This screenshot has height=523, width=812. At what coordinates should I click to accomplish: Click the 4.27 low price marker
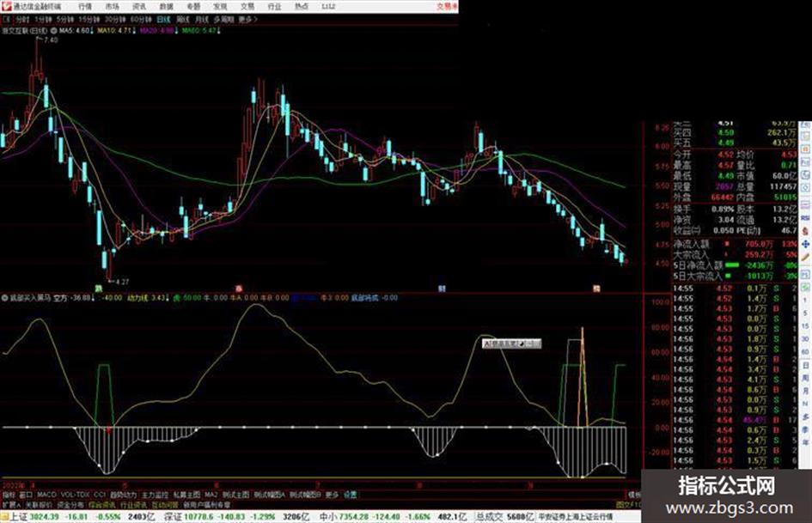point(122,282)
